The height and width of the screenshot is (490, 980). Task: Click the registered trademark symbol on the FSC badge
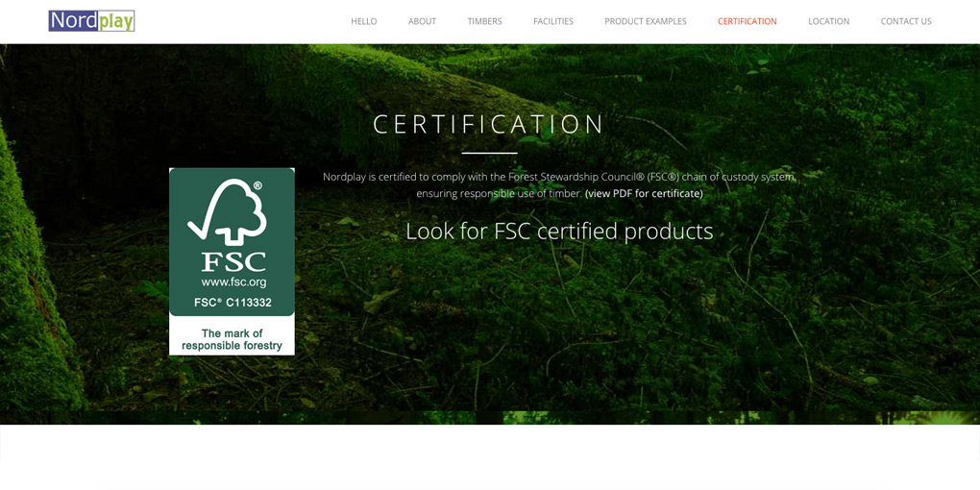257,185
